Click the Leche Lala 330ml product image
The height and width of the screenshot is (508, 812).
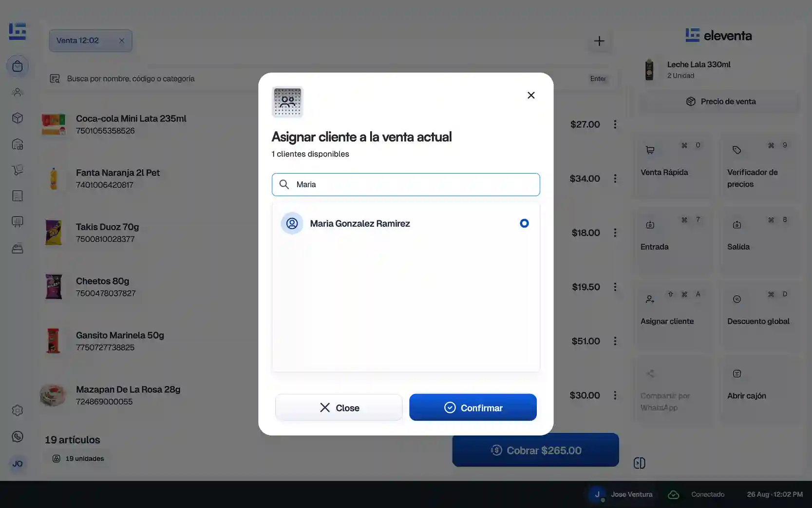649,70
